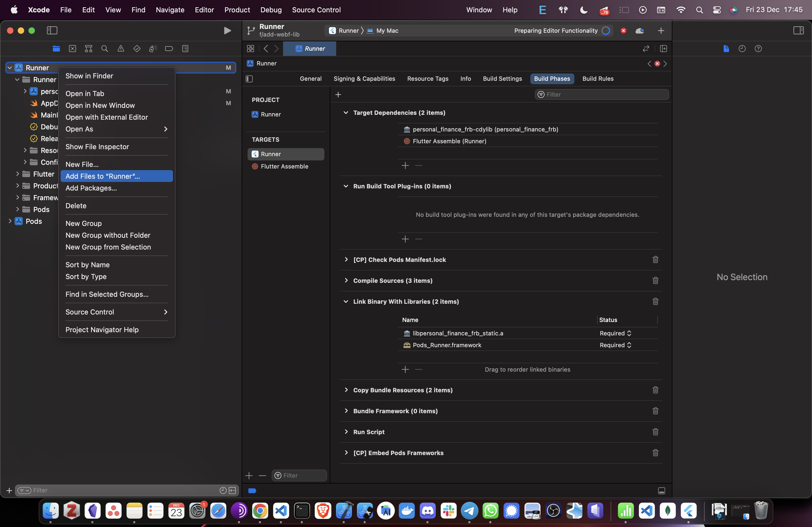Screen dimensions: 812x527
Task: Open Spotlight search in the menu bar
Action: click(x=699, y=10)
